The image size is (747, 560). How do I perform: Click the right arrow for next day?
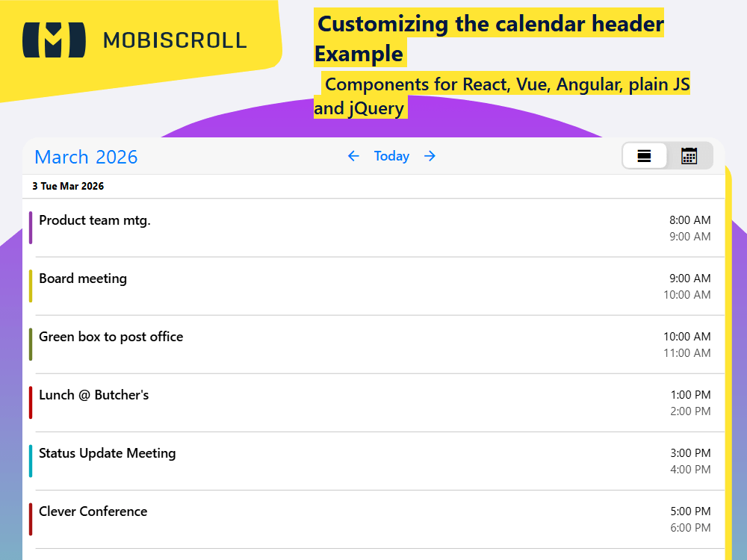point(430,156)
